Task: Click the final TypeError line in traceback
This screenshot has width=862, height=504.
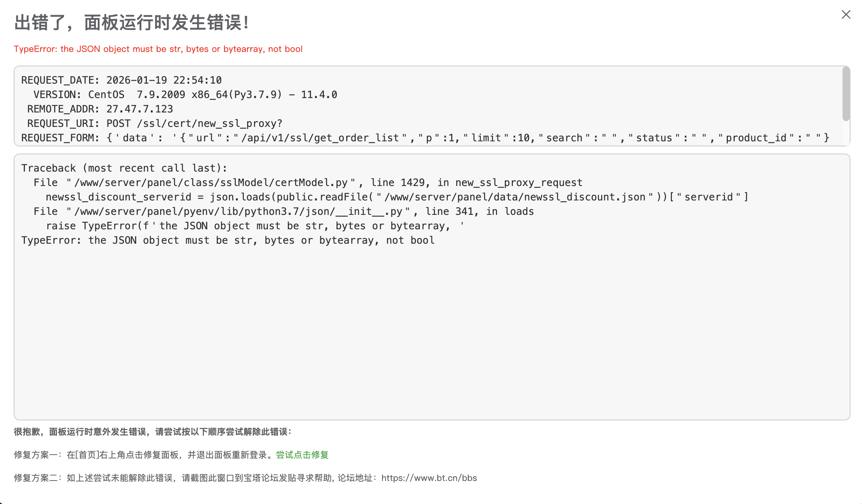Action: tap(228, 240)
